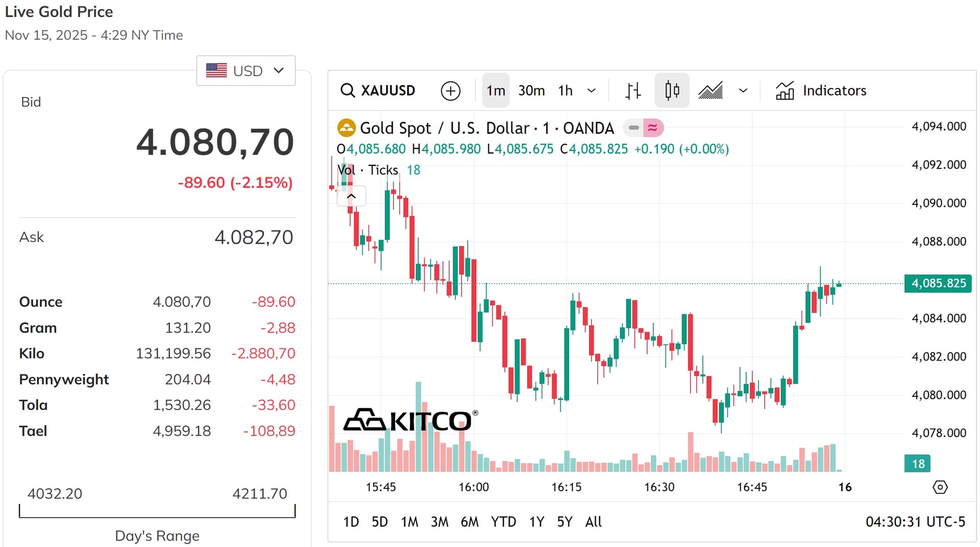Select the 5Y timeframe button
The width and height of the screenshot is (980, 547).
coord(565,522)
